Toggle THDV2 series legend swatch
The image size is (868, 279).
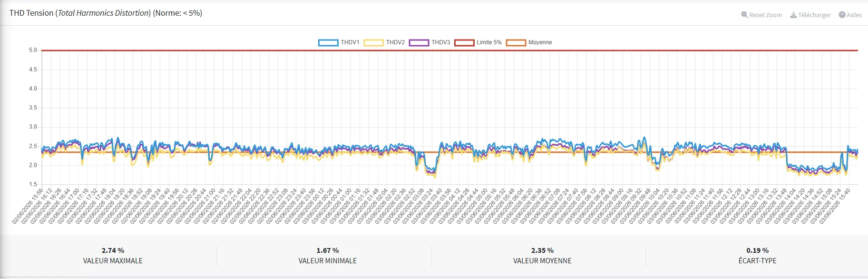pos(373,42)
